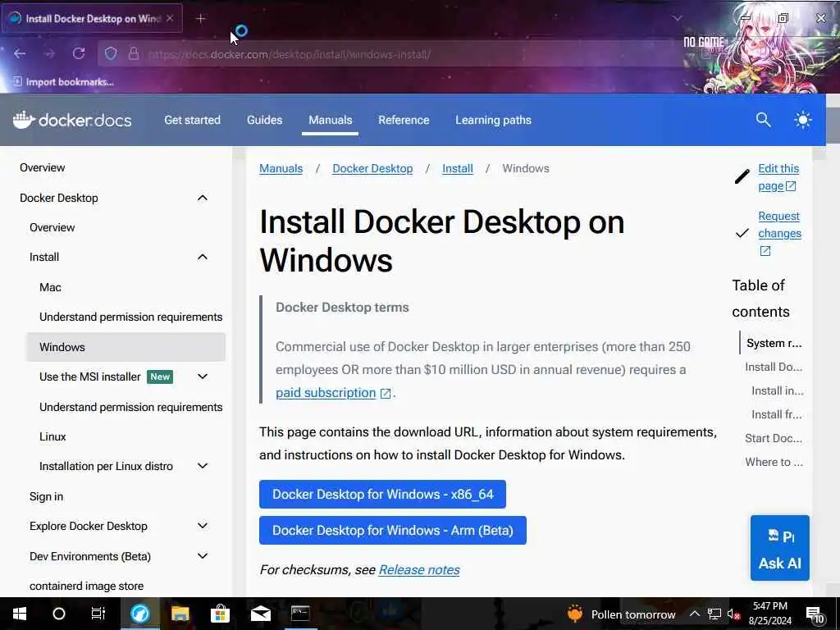Click the browser back arrow
Viewport: 840px width, 630px height.
[x=20, y=53]
